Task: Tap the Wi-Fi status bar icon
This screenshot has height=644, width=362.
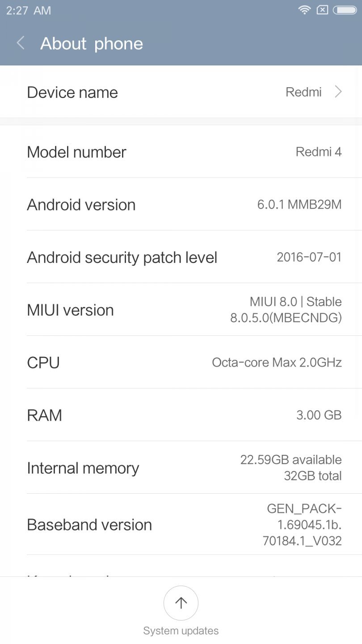Action: pos(304,9)
